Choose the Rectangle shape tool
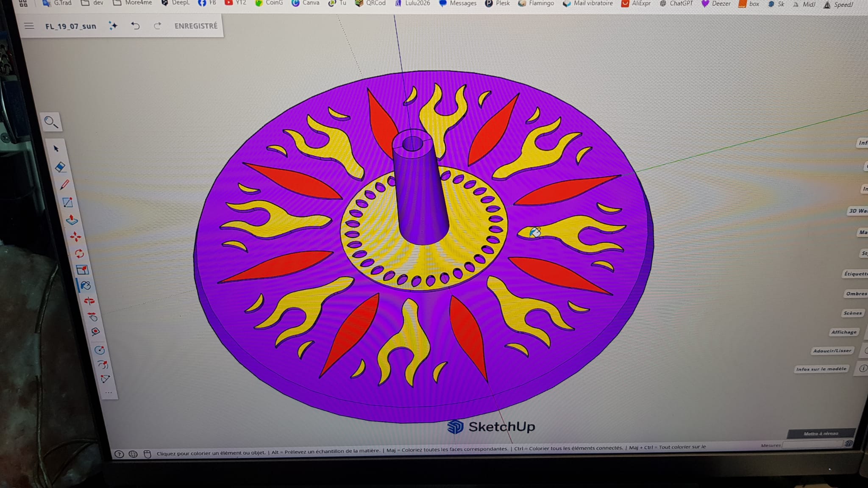This screenshot has height=488, width=868. tap(68, 202)
